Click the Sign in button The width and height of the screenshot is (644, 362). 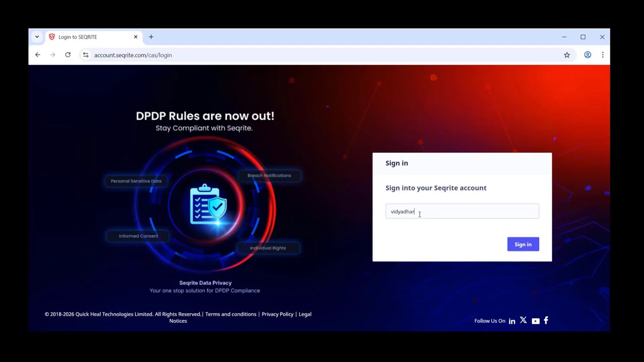523,244
